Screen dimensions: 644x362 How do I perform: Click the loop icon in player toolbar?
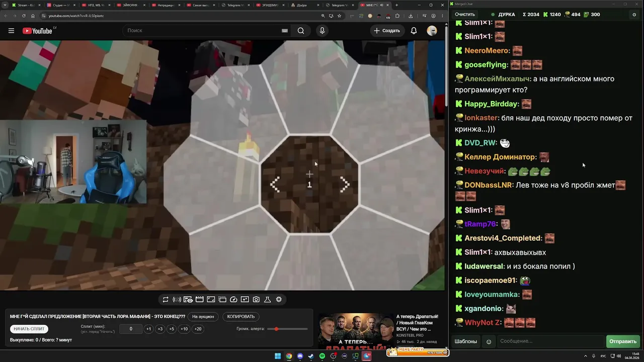(166, 300)
